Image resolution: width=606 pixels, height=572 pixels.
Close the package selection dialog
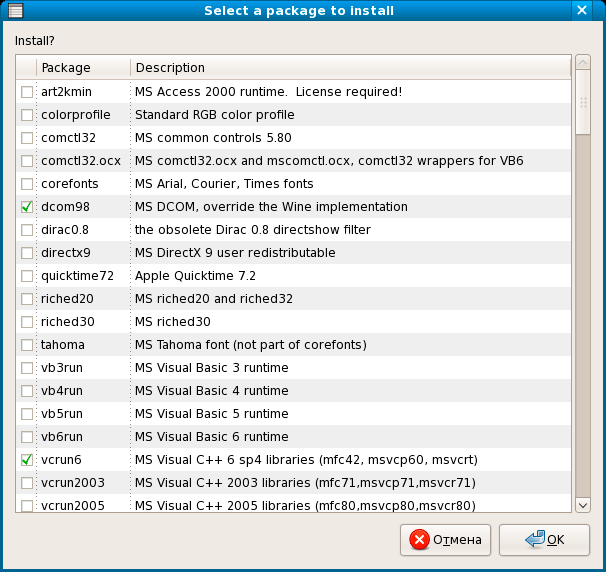click(x=582, y=10)
